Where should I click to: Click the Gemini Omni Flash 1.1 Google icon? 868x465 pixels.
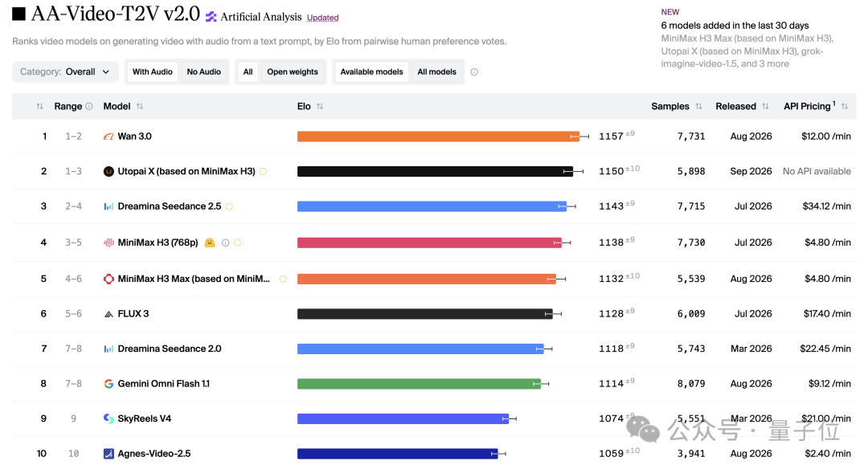(x=108, y=384)
